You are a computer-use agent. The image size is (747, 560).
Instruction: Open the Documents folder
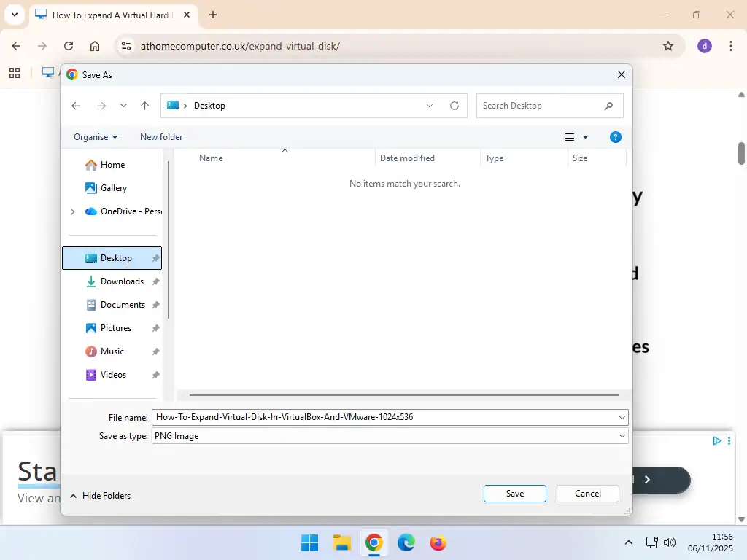(123, 304)
